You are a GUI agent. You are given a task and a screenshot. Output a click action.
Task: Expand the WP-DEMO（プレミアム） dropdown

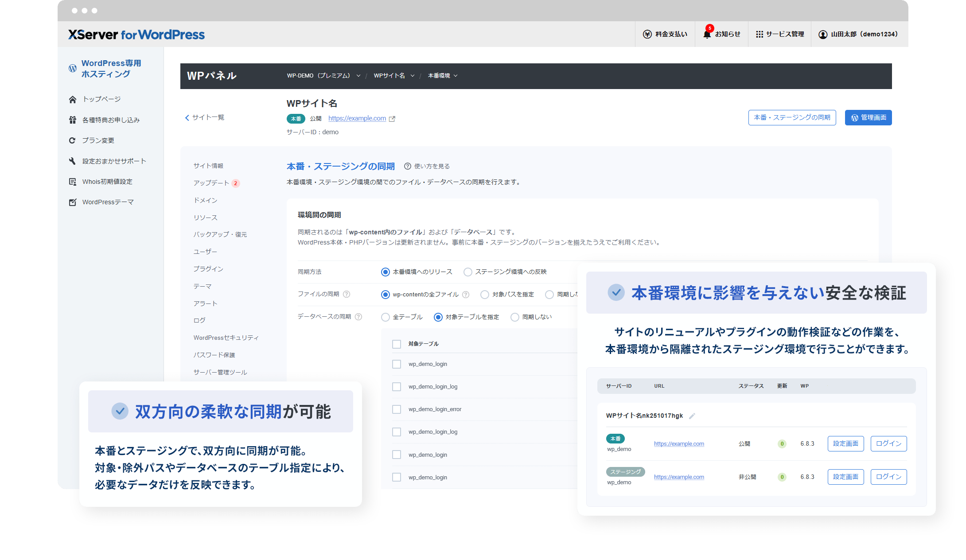pos(323,76)
